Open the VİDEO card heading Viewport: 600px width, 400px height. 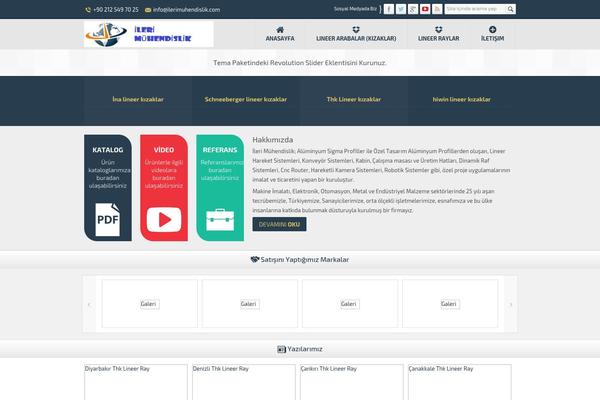(x=164, y=150)
